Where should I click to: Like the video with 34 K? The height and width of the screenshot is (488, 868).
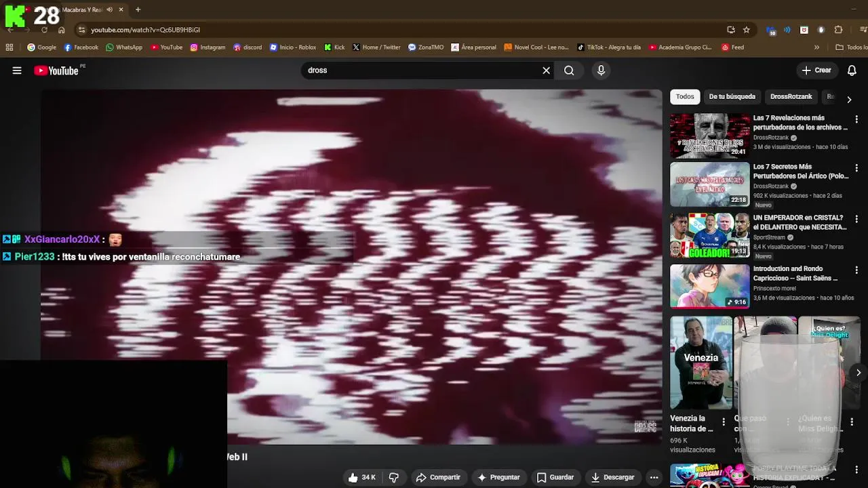click(361, 477)
